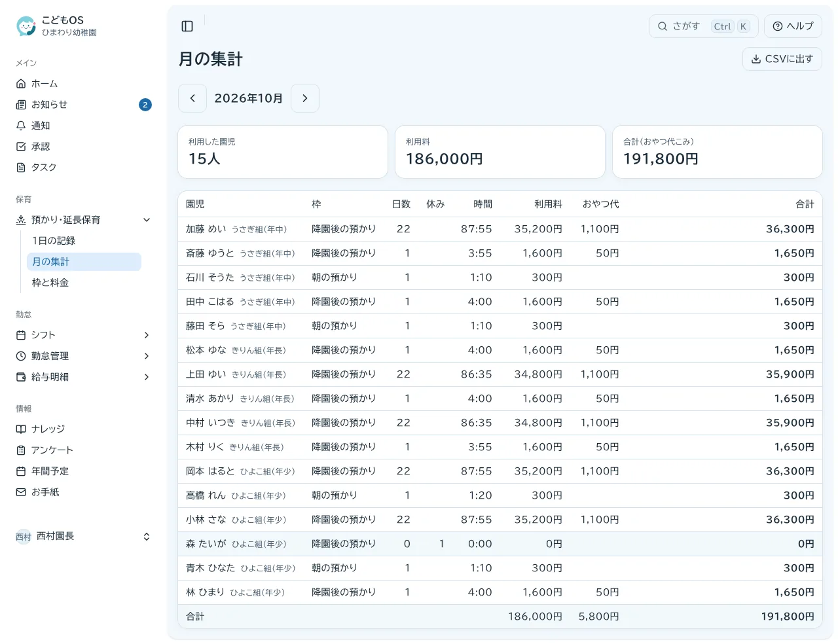This screenshot has height=644, width=838.
Task: Open お知らせ from the sidebar
Action: tap(84, 105)
